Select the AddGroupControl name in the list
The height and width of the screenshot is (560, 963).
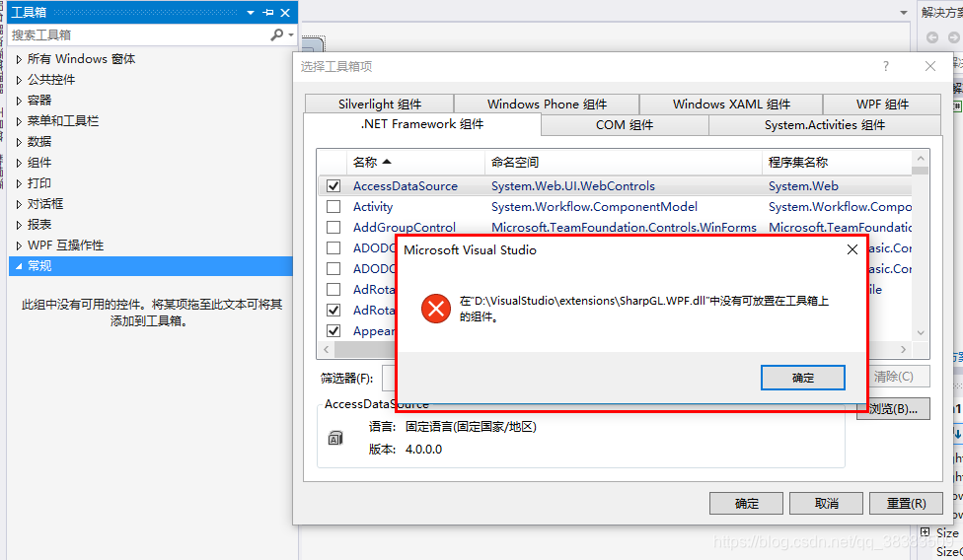(x=405, y=228)
